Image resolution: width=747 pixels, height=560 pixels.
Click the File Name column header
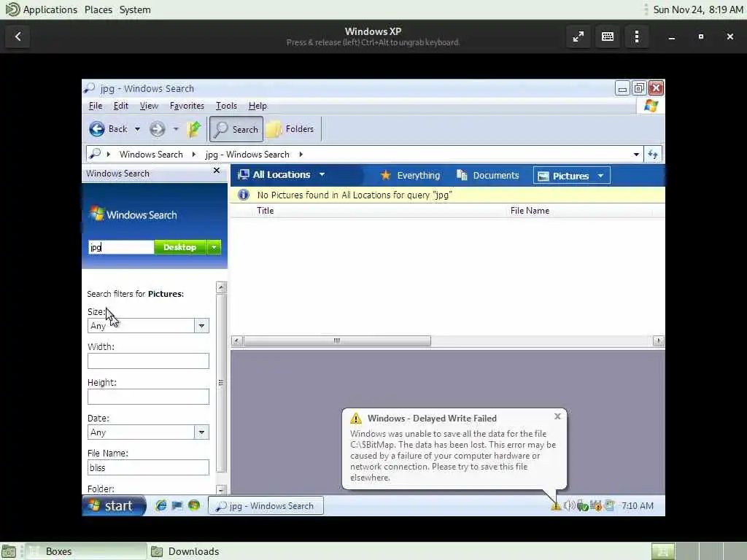(530, 211)
